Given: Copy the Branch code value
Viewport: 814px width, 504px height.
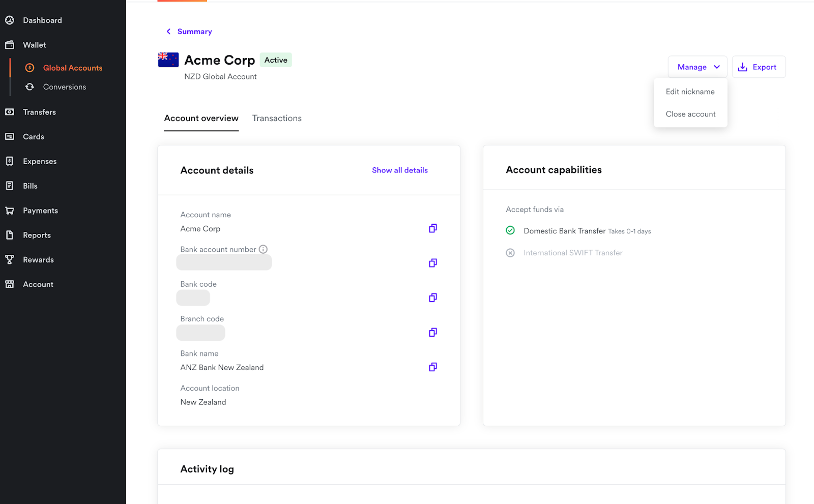Looking at the screenshot, I should [x=432, y=332].
